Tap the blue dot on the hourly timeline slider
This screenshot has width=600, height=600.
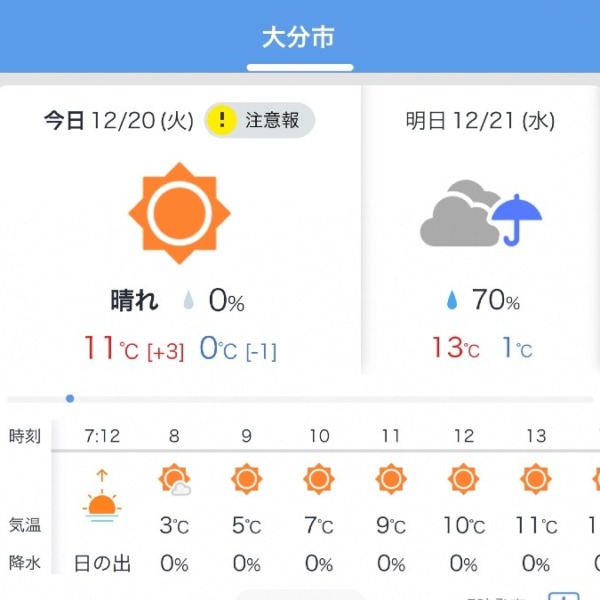[70, 399]
